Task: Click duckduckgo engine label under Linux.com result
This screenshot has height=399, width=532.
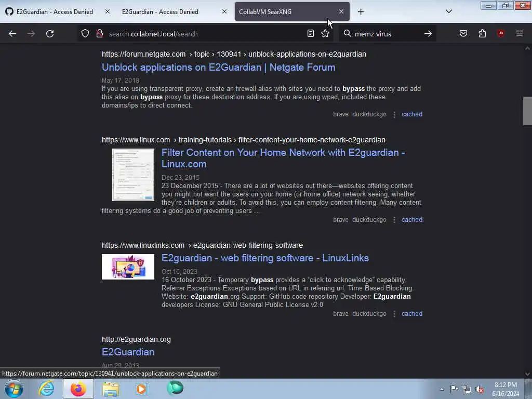Action: pyautogui.click(x=369, y=220)
